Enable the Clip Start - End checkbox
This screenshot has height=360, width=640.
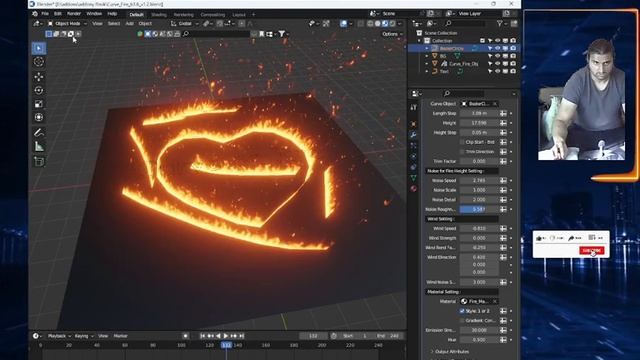coord(462,142)
